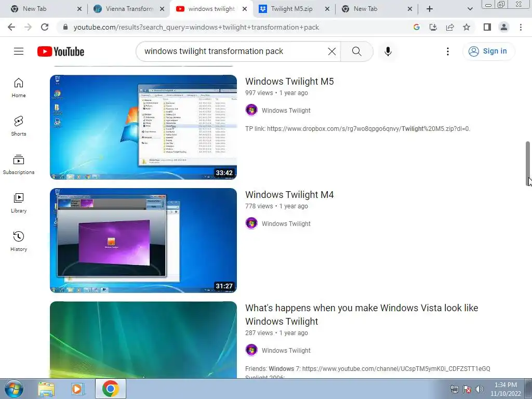The width and height of the screenshot is (532, 399).
Task: View site info padlock icon
Action: click(65, 27)
